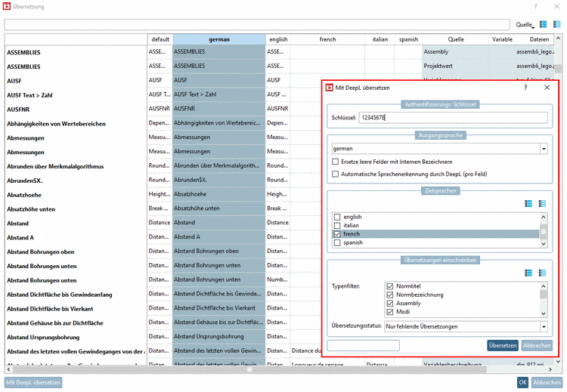Click the app logo in Mit DeepL übersetzen title bar

point(329,88)
